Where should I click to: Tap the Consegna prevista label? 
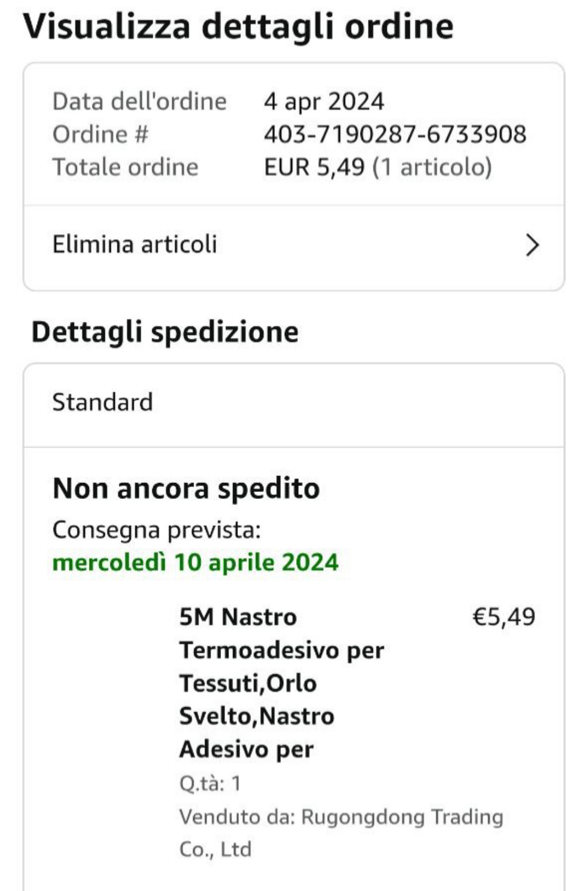[x=156, y=530]
